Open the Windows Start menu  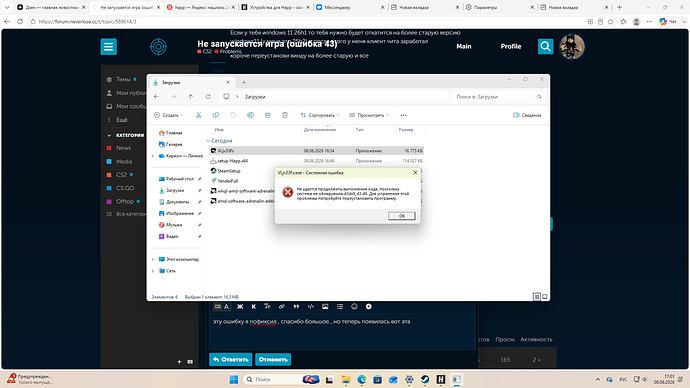click(x=234, y=379)
